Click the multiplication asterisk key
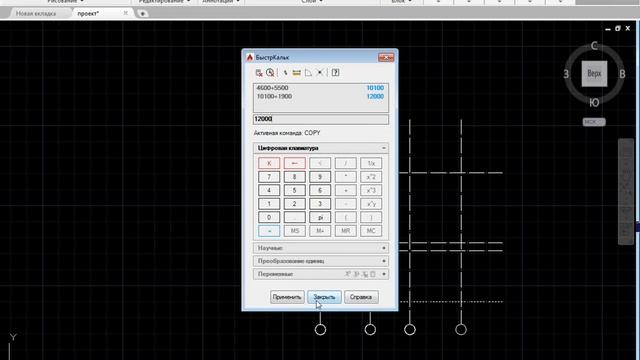This screenshot has width=640, height=360. click(x=345, y=177)
